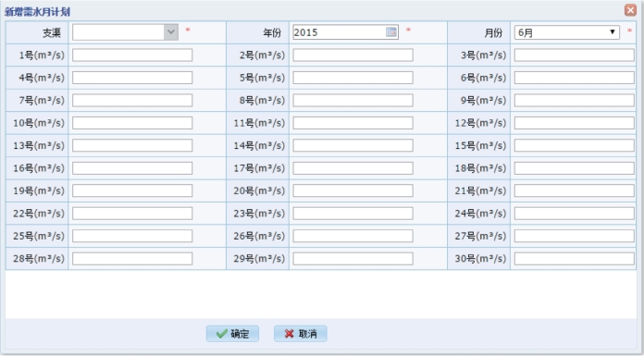Click the 30号(m³/s) input box

click(x=575, y=258)
